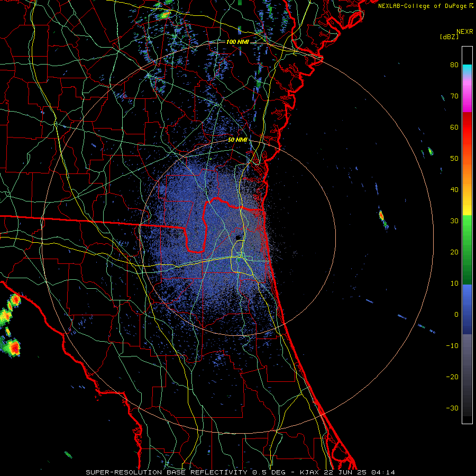Pick the bright green segment of the color scale

(x=467, y=225)
